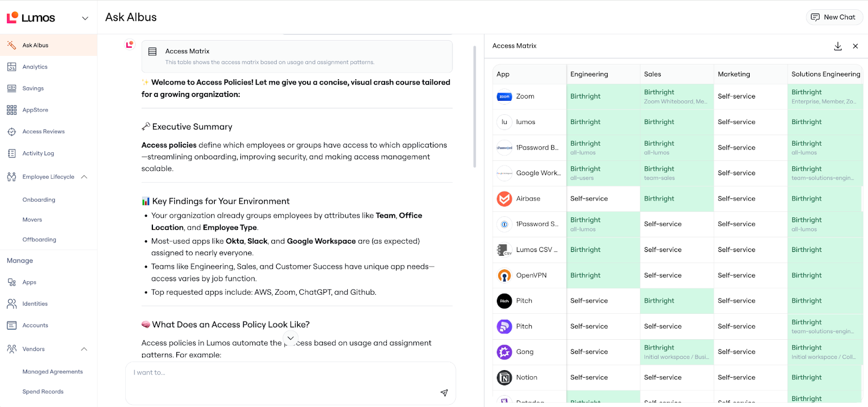Click the lumos app icon in matrix
868x407 pixels.
pos(505,122)
